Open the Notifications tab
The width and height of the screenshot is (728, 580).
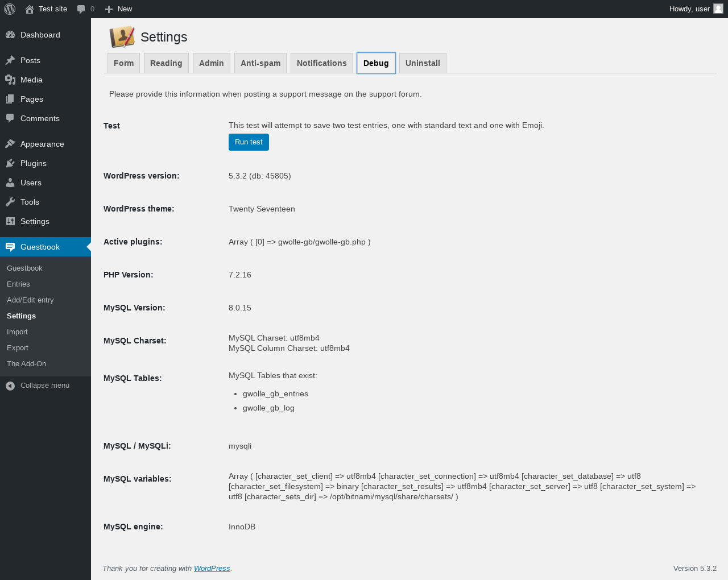click(321, 63)
